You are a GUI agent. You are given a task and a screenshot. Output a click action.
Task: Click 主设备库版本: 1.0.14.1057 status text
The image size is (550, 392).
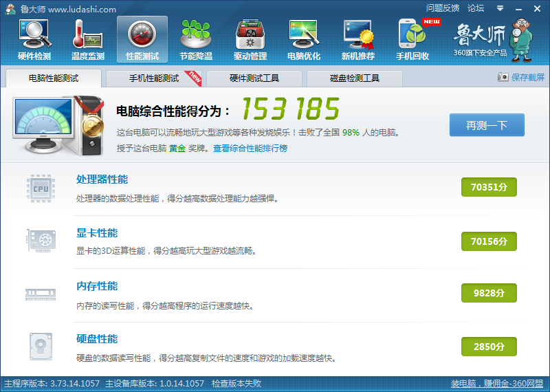[155, 384]
